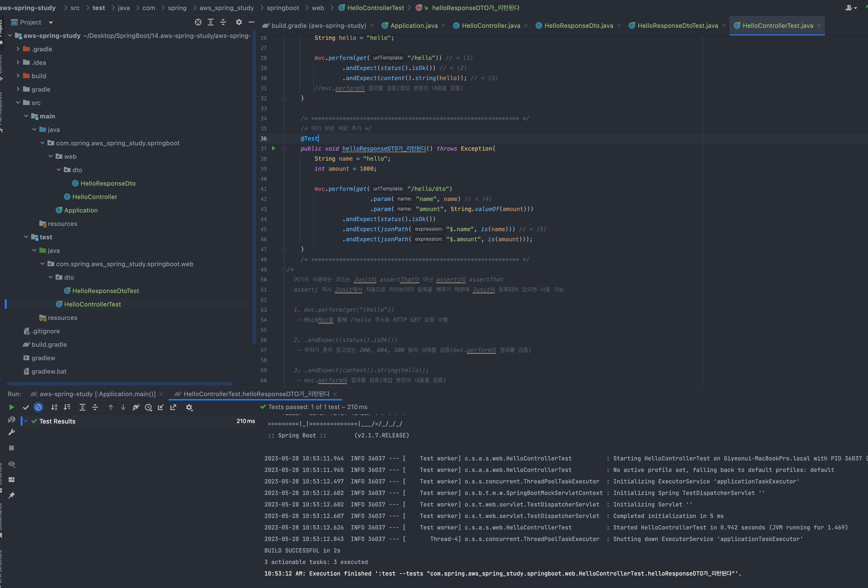Switch to build.gradle editor tab
Screen dimensions: 868x588
[x=318, y=25]
